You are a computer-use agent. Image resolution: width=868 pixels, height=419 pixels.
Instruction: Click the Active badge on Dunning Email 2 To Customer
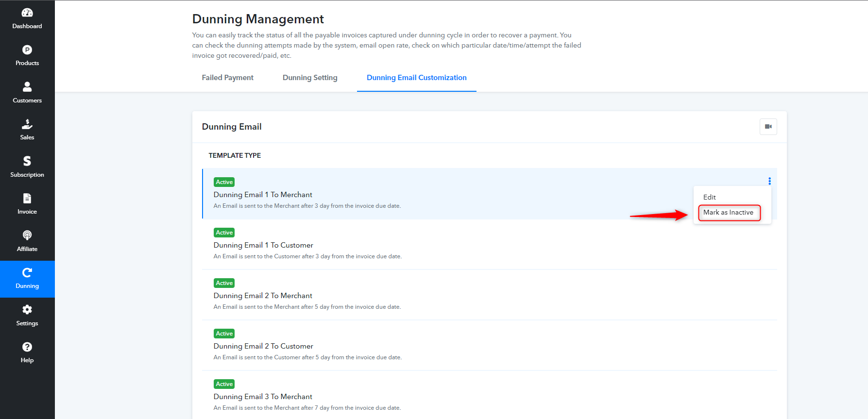coord(224,334)
